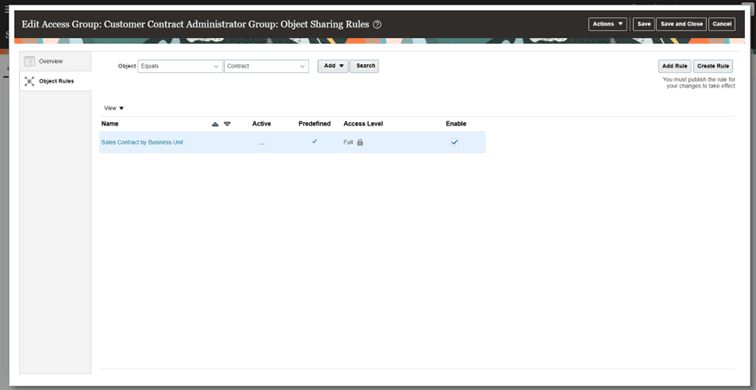Click the Name column header
Screen dimensions: 756x390
[110, 124]
